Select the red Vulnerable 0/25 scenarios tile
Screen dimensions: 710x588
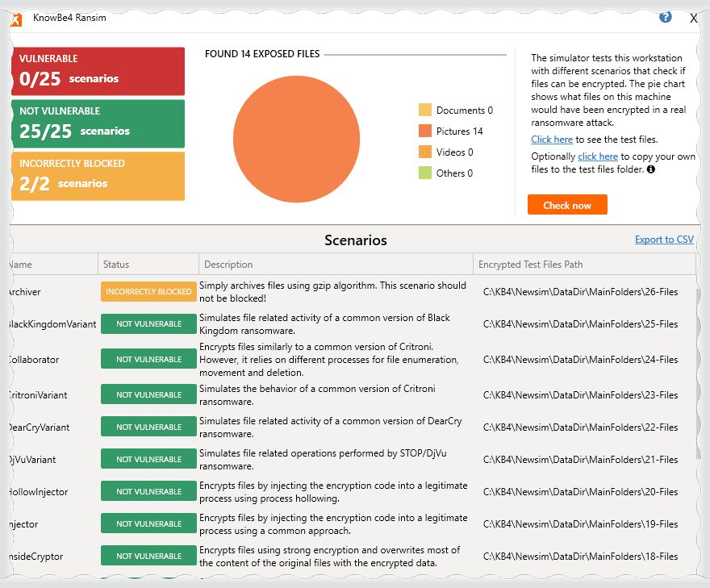pyautogui.click(x=98, y=71)
